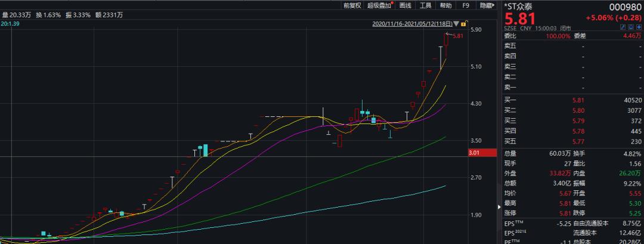The image size is (644, 244).
Task: Click the 买一 bid price 5.81 row
Action: tap(572, 100)
